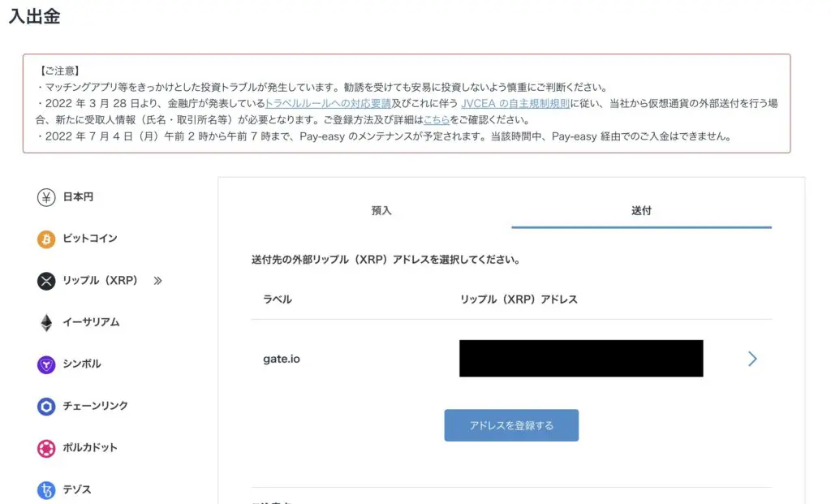Select the シンボル Symbol icon

click(46, 364)
